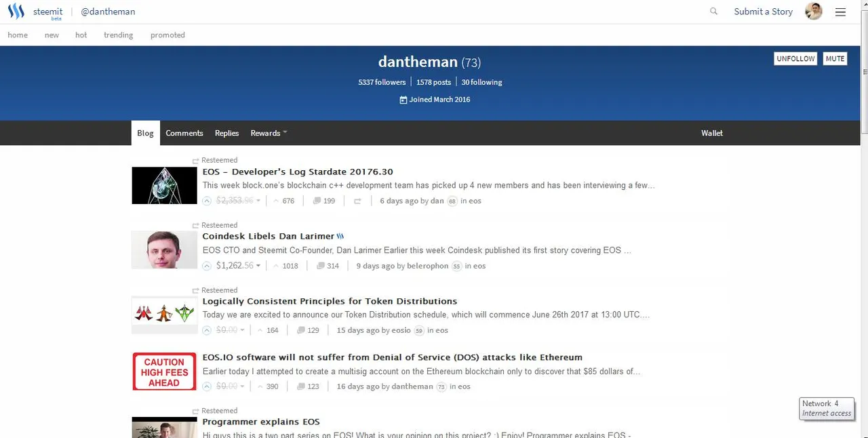Upvote Logically Consistent Principles post
This screenshot has height=438, width=868.
[x=207, y=330]
